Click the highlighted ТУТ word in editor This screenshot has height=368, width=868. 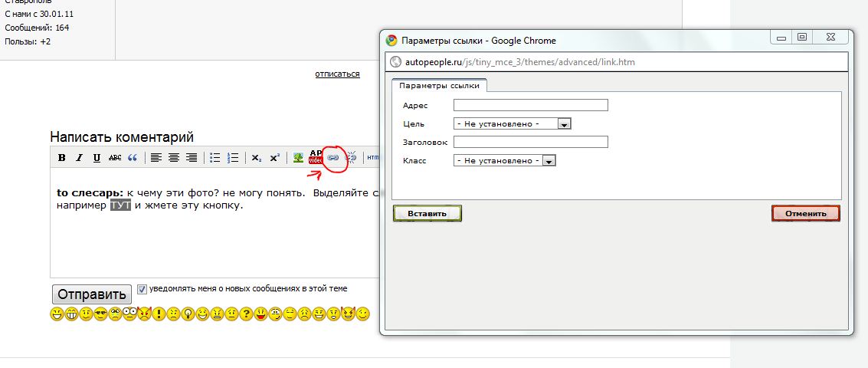point(120,205)
